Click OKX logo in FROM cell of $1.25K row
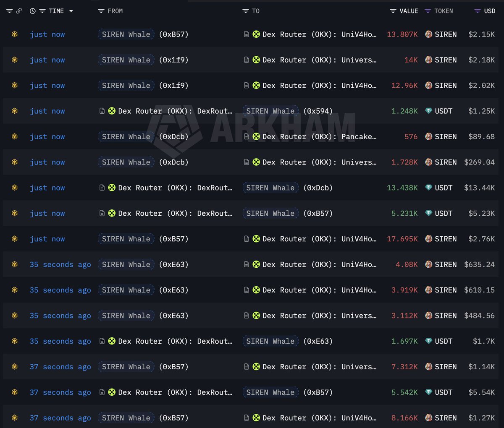 click(112, 111)
